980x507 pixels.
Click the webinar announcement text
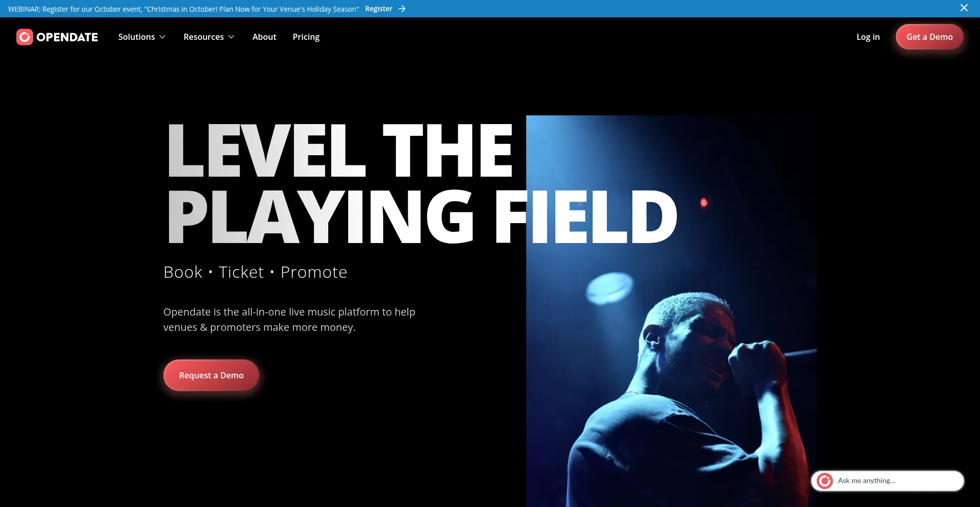[183, 9]
